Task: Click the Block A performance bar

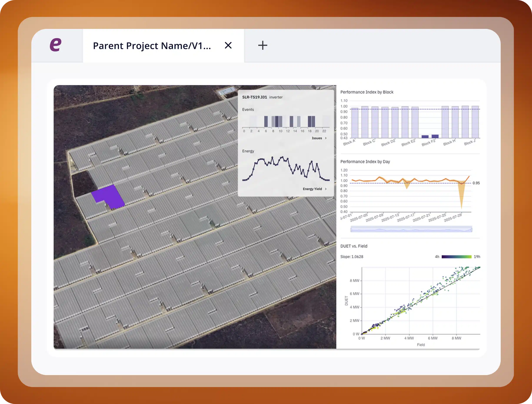Action: (x=355, y=123)
